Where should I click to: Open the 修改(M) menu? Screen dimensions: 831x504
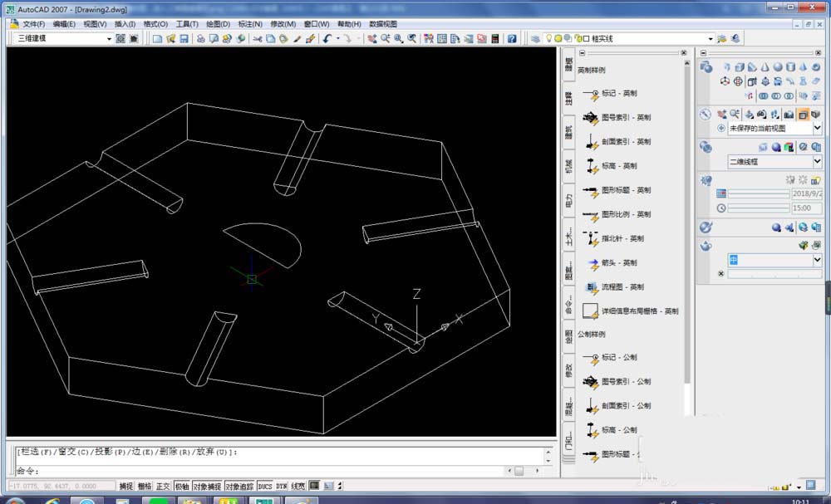[283, 24]
